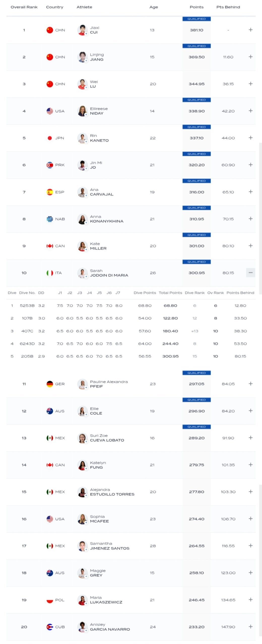Click the Overall Rank column header
Viewport: 262px width, 644px height.
pyautogui.click(x=24, y=7)
